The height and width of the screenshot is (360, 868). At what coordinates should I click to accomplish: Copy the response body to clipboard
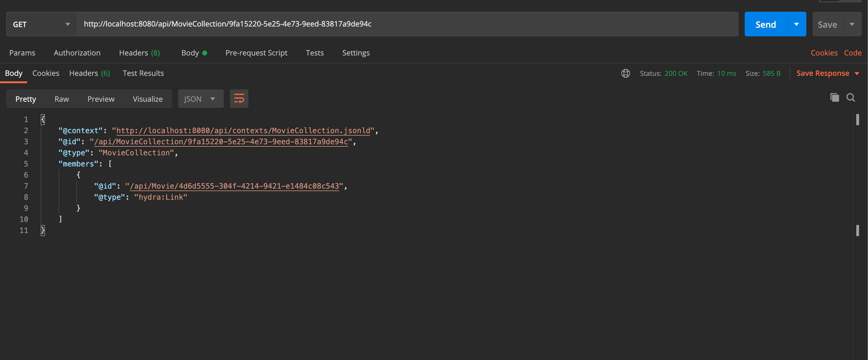(x=834, y=97)
